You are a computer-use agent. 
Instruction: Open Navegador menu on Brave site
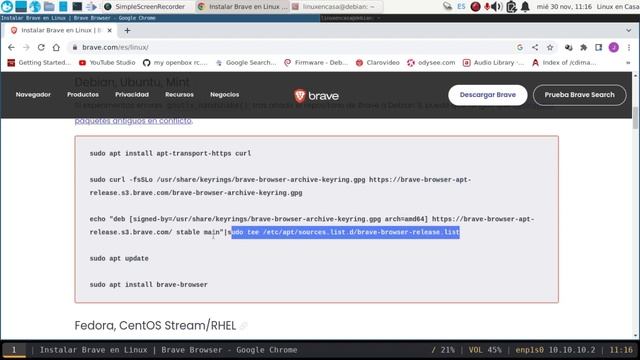point(33,95)
